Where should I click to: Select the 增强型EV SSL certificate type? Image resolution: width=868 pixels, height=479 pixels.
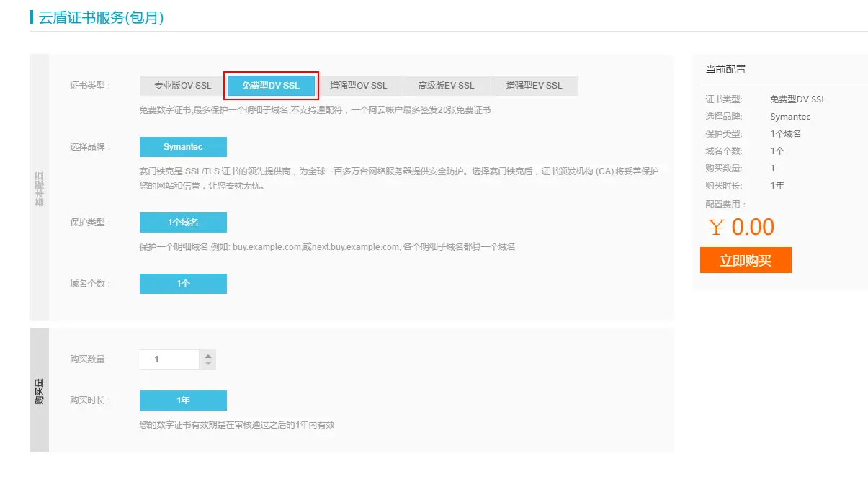pyautogui.click(x=534, y=86)
